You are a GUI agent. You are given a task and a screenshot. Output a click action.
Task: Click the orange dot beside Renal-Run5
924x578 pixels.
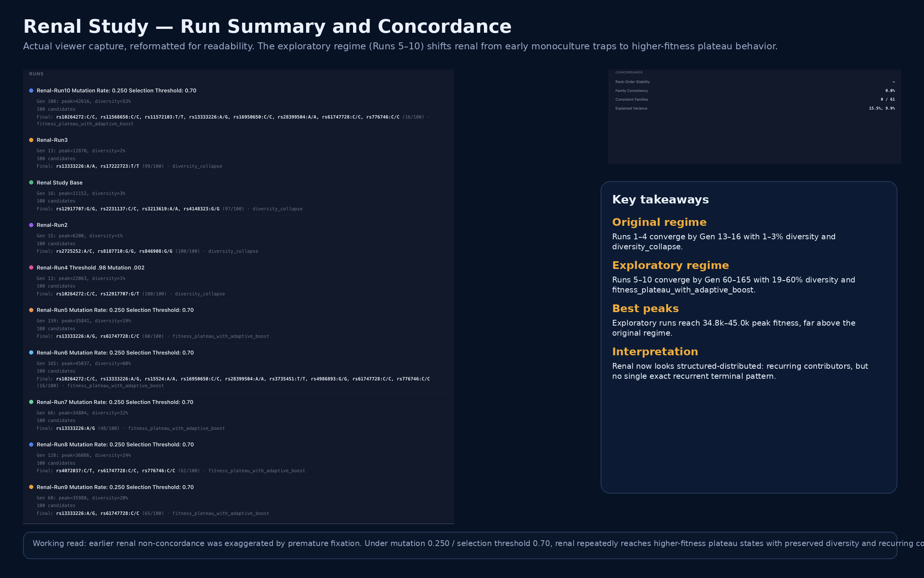tap(31, 310)
